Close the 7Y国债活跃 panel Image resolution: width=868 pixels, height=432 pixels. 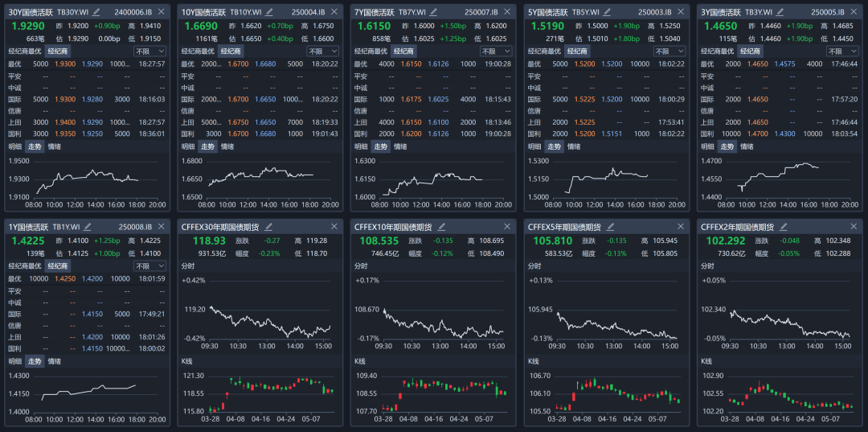(x=506, y=11)
